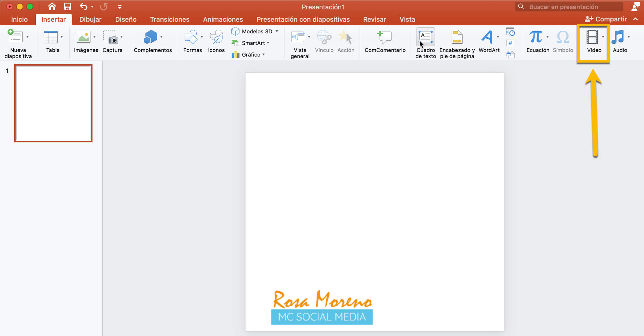
Task: Insert a WordArt text object
Action: [x=487, y=37]
